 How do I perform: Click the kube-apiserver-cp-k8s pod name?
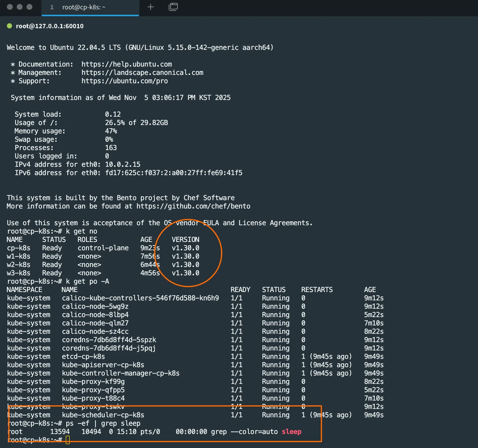coord(103,365)
